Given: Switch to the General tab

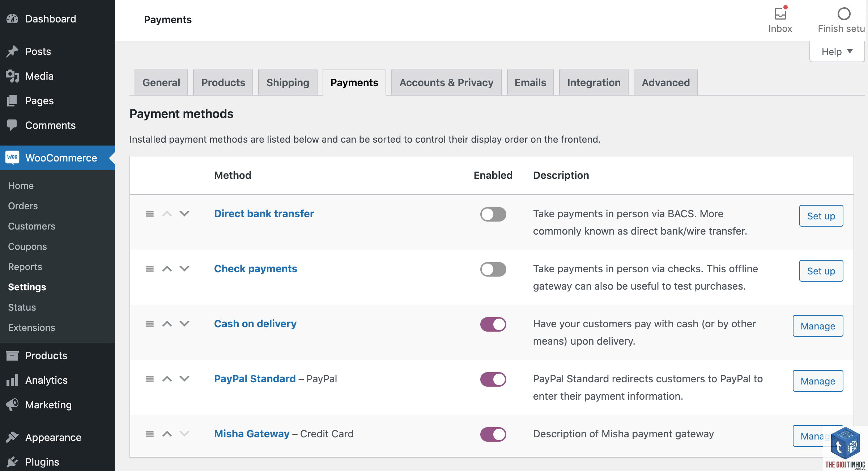Looking at the screenshot, I should pos(161,83).
